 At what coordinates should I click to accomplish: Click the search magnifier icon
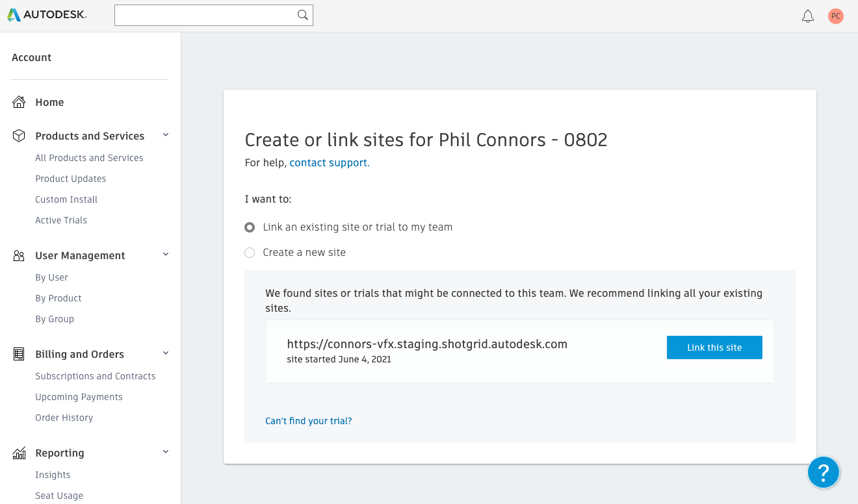tap(302, 15)
